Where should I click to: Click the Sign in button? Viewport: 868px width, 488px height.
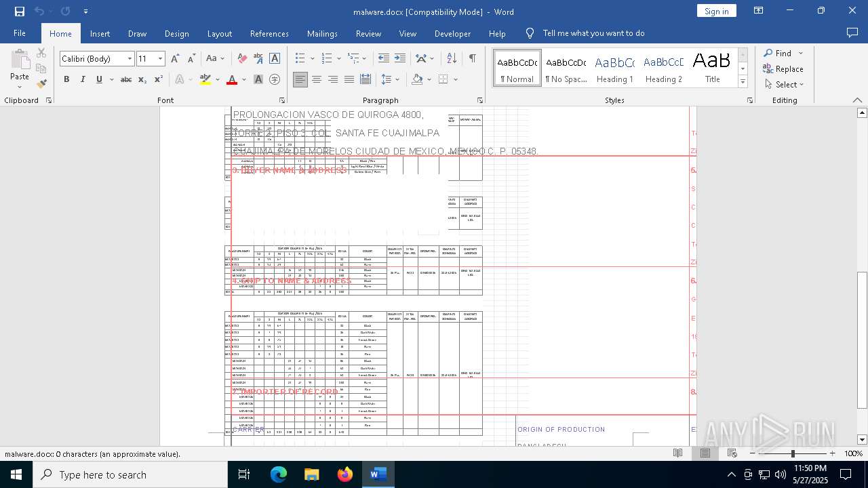pyautogui.click(x=716, y=11)
